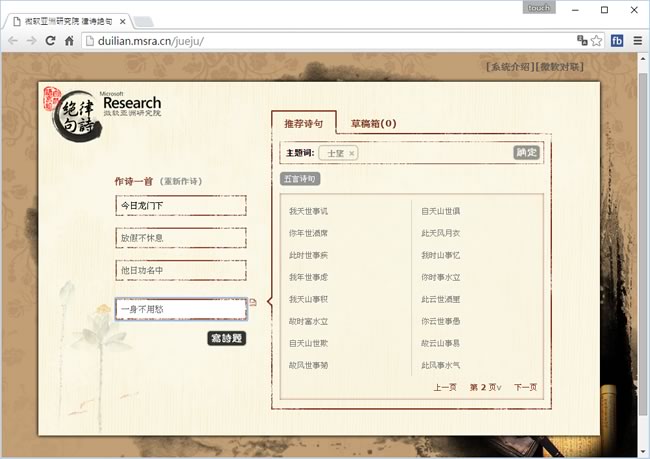This screenshot has width=650, height=459.
Task: Click the 写诗题 button
Action: point(226,338)
